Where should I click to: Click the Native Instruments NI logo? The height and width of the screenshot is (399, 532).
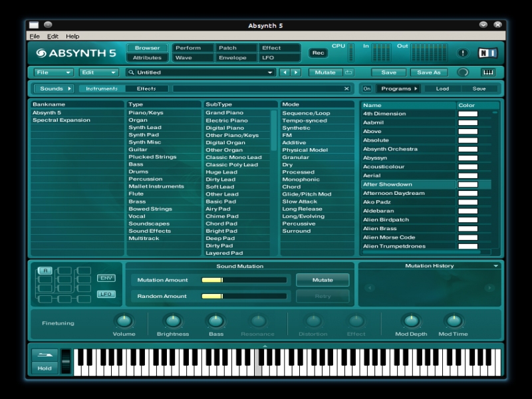(x=487, y=53)
